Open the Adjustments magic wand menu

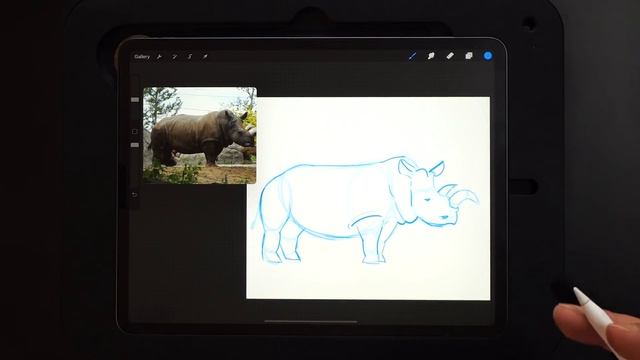coord(174,57)
